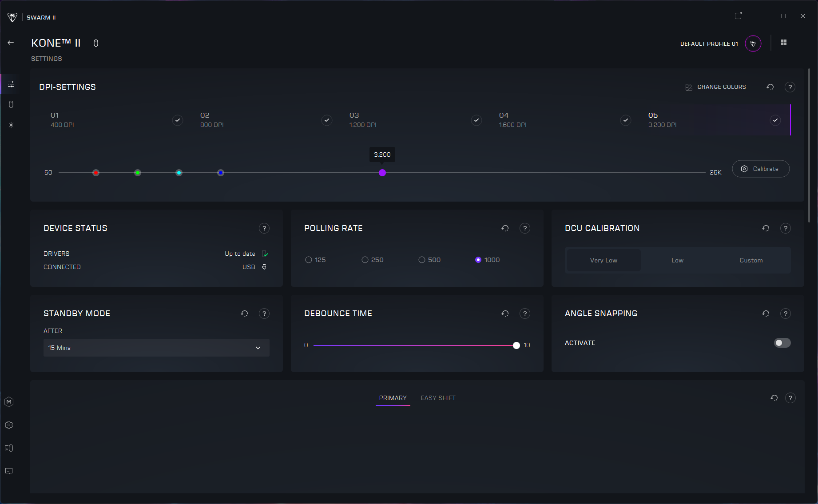Reset the Debounce Time setting
Viewport: 818px width, 504px height.
[505, 314]
